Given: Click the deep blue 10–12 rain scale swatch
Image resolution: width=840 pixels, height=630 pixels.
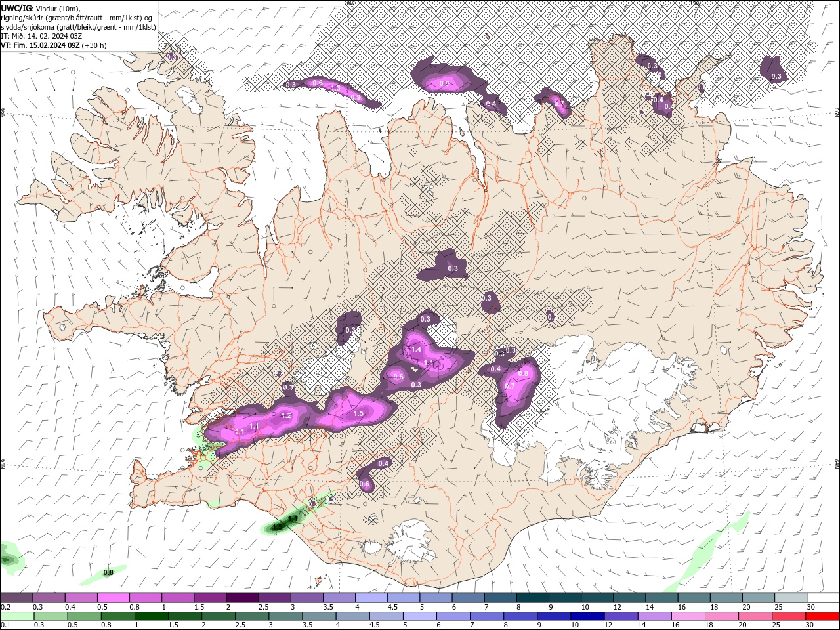Looking at the screenshot, I should click(589, 616).
